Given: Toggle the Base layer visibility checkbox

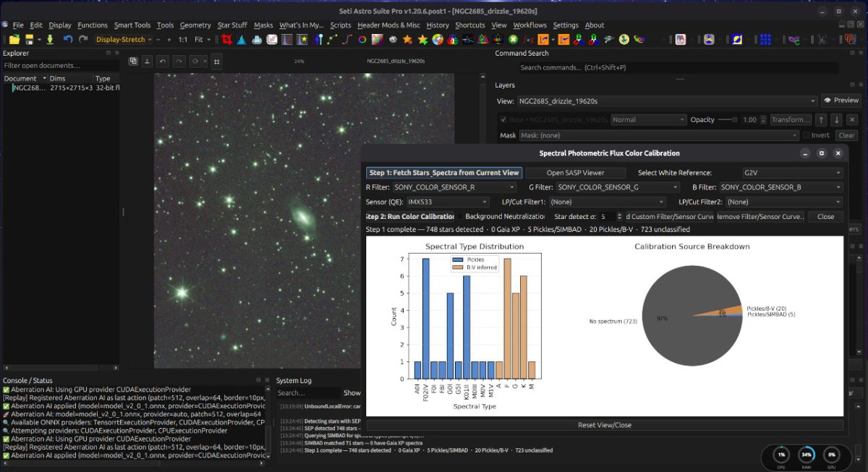Looking at the screenshot, I should pyautogui.click(x=503, y=120).
